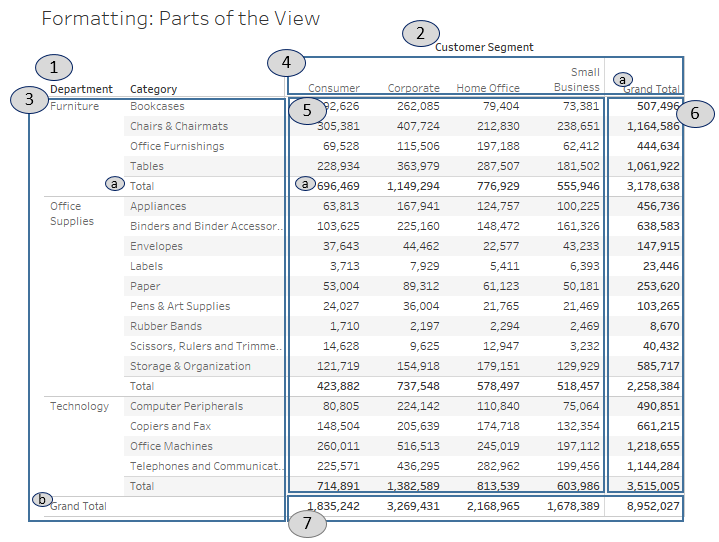Click the Furniture row header
This screenshot has width=719, height=542.
[74, 106]
